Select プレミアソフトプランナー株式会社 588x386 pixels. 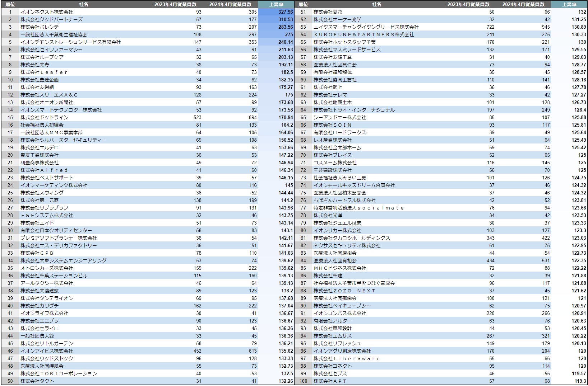(x=59, y=238)
